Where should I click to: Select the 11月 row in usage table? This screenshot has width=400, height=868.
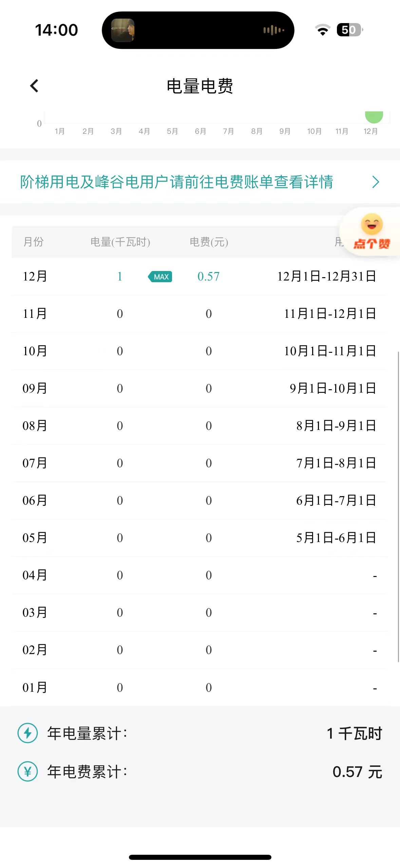35,314
